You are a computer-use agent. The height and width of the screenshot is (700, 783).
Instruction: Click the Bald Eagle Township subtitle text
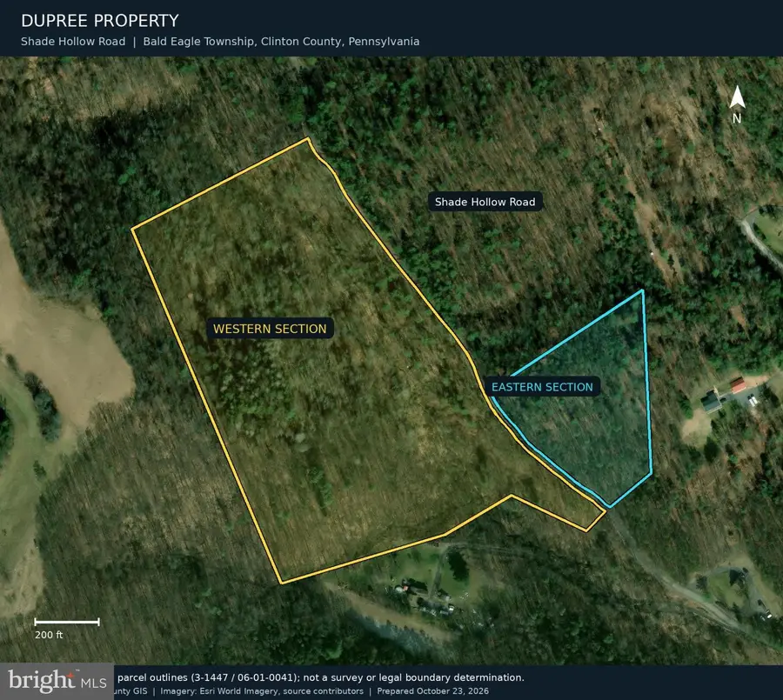point(281,42)
